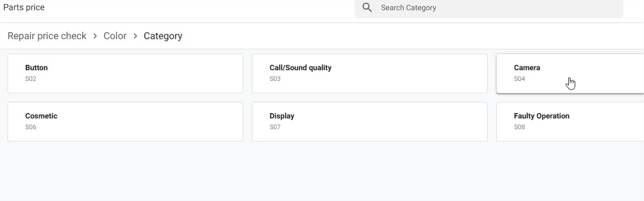This screenshot has width=644, height=201.
Task: Click the S07 code under Display
Action: pyautogui.click(x=275, y=127)
